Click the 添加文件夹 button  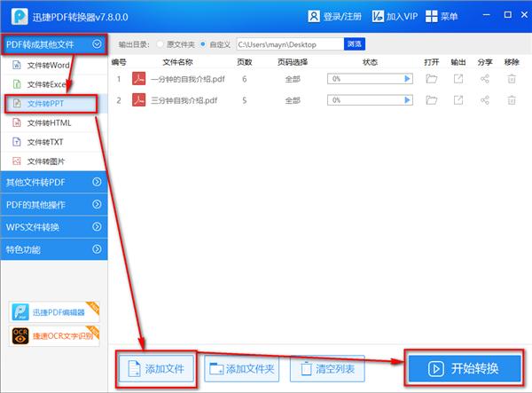(x=241, y=368)
